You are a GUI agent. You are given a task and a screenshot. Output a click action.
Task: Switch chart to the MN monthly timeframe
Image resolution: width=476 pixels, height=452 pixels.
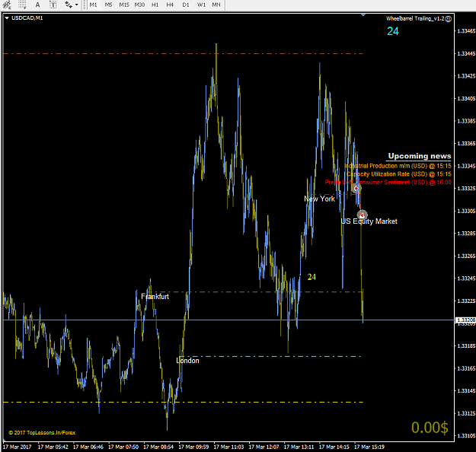pos(216,5)
